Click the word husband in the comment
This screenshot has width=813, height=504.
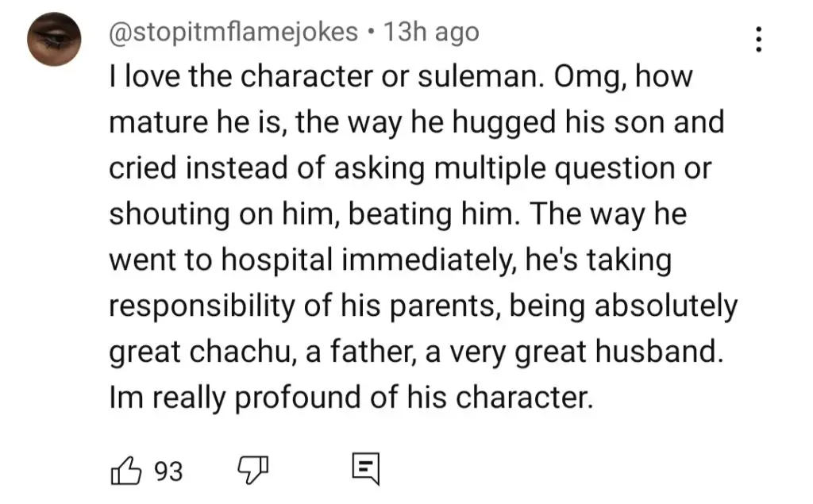pyautogui.click(x=658, y=352)
